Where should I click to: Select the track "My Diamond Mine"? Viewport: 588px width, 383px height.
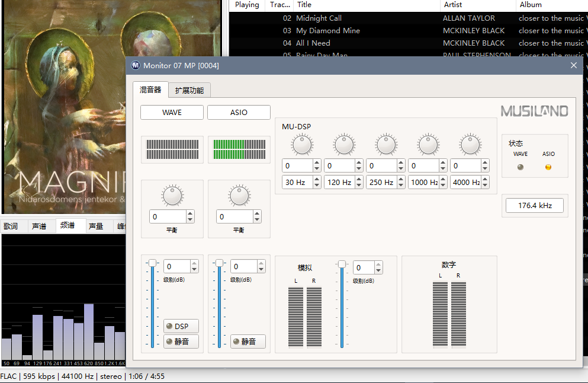327,31
